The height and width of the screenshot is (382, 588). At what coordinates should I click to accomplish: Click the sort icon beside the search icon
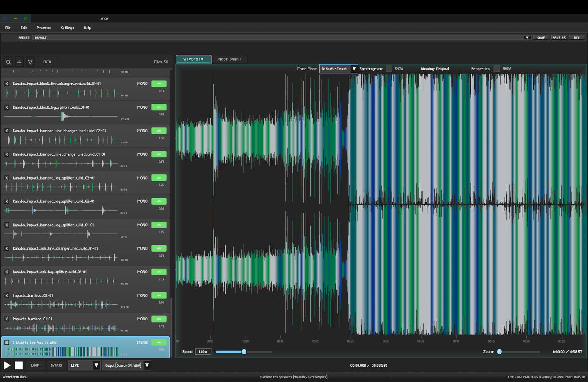[x=19, y=62]
